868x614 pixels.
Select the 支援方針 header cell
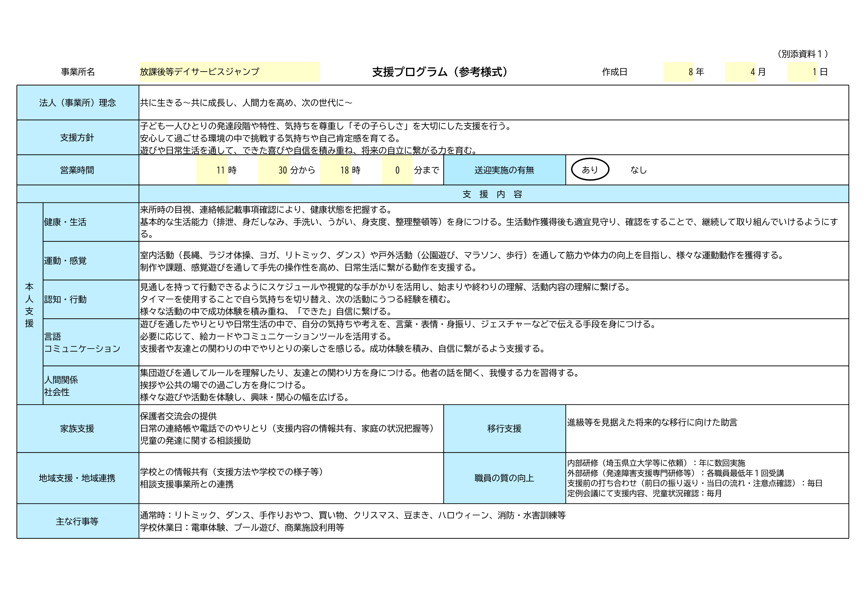(x=78, y=138)
